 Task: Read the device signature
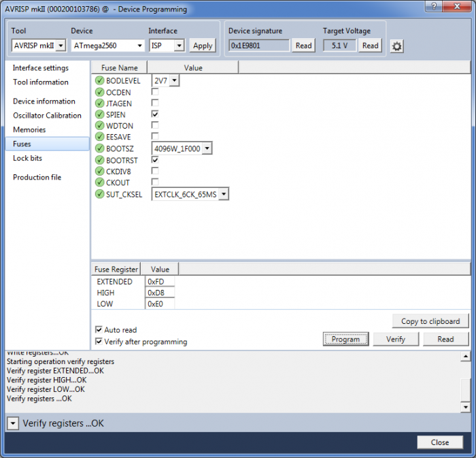pyautogui.click(x=303, y=46)
